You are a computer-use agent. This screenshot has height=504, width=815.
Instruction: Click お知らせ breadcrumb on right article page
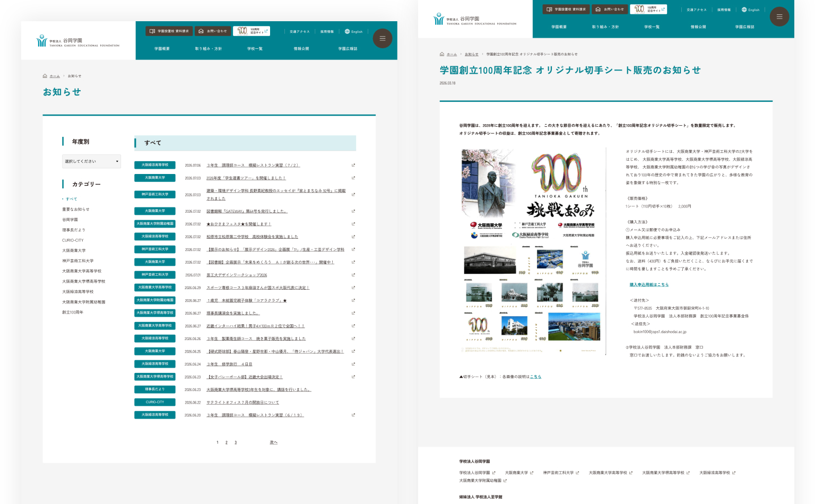(x=471, y=54)
